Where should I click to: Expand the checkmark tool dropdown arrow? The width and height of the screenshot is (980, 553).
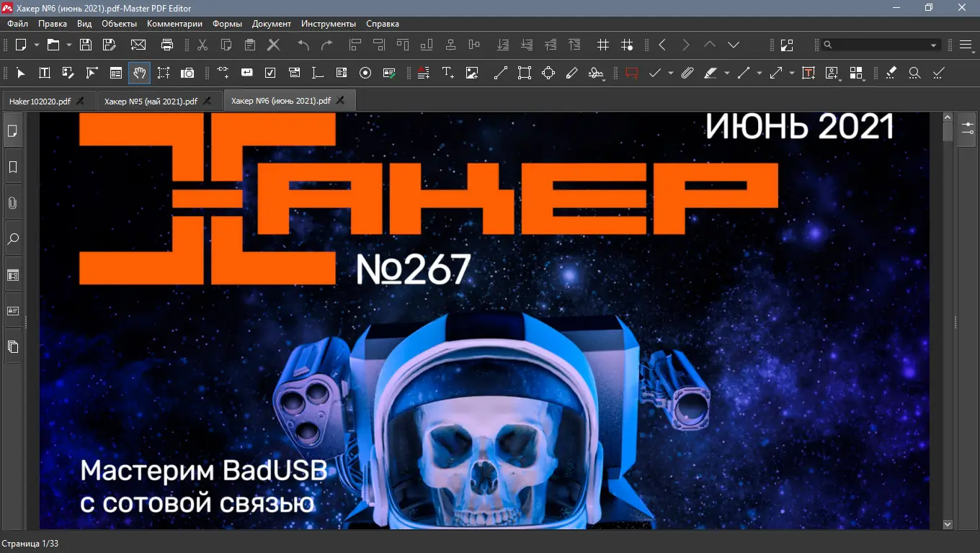(671, 73)
